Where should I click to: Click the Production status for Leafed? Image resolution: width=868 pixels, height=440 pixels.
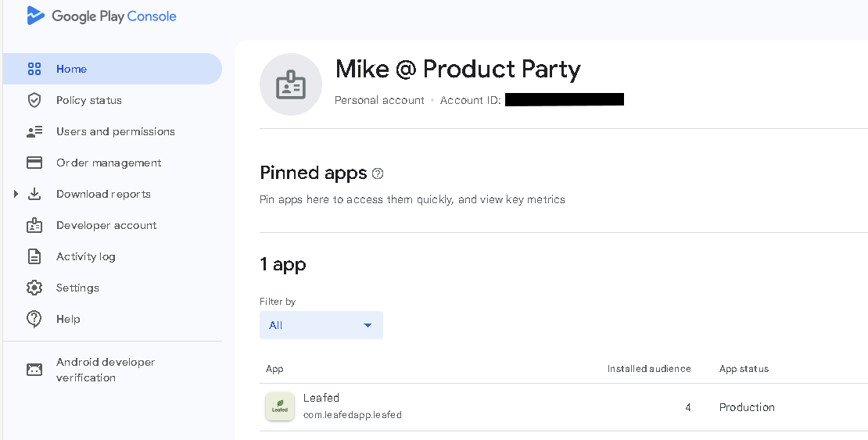click(x=747, y=407)
